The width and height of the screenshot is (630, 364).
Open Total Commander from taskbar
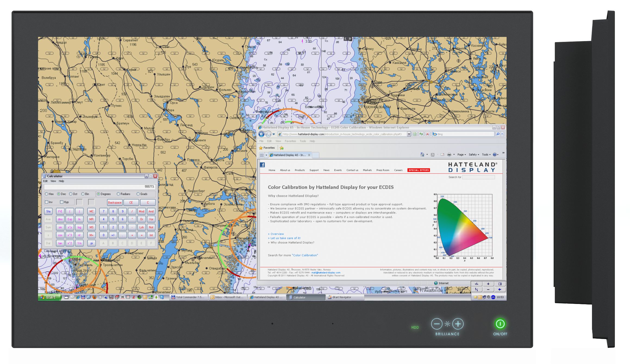(189, 297)
